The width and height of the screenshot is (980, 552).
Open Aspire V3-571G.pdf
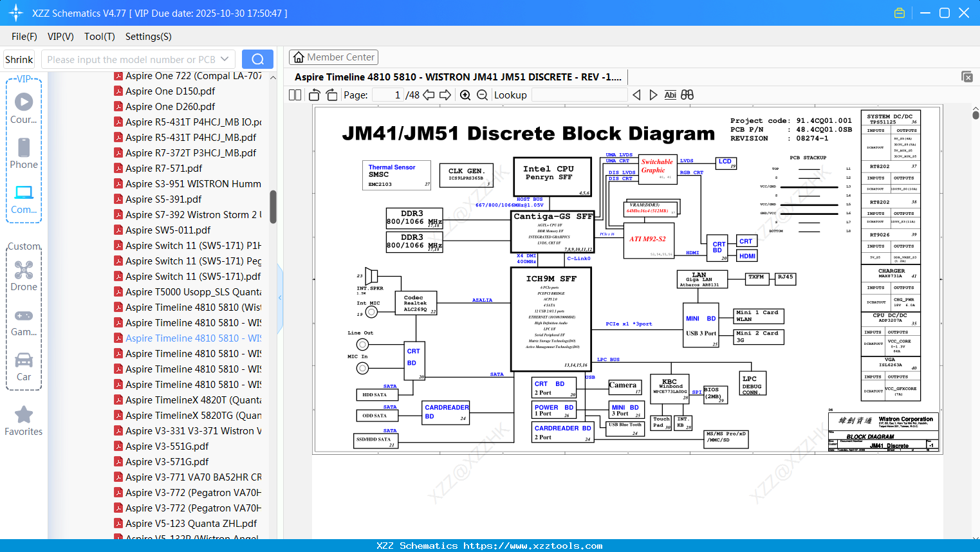pos(167,462)
